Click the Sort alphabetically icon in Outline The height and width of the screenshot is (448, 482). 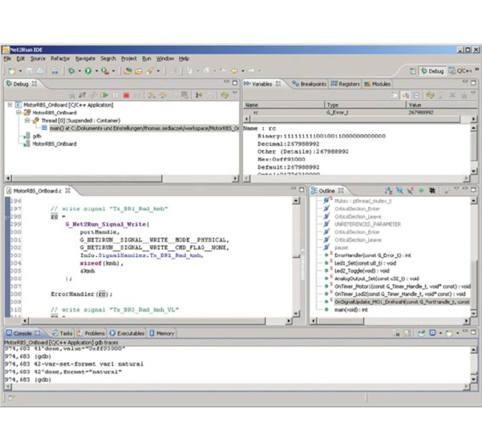point(388,191)
